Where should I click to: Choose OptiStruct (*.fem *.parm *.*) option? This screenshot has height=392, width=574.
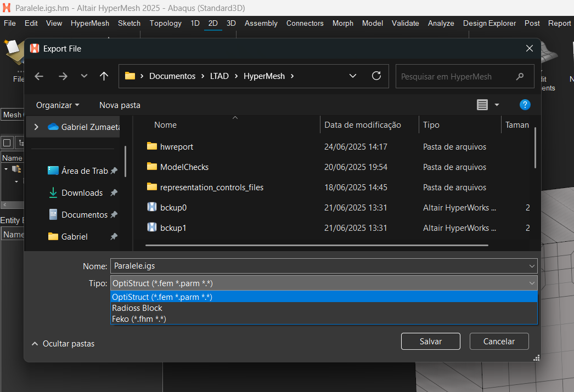[324, 297]
